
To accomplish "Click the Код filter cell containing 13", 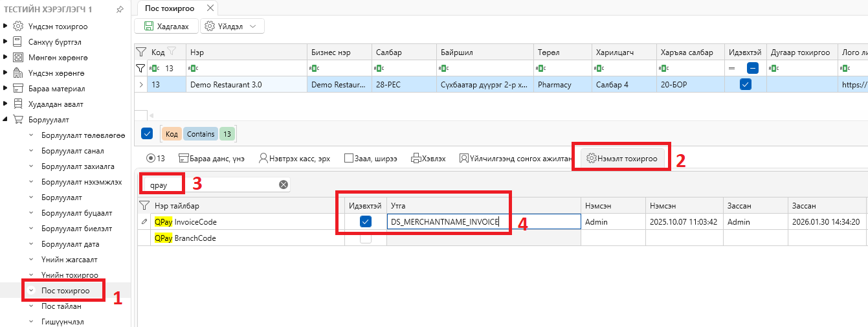I will tap(166, 67).
